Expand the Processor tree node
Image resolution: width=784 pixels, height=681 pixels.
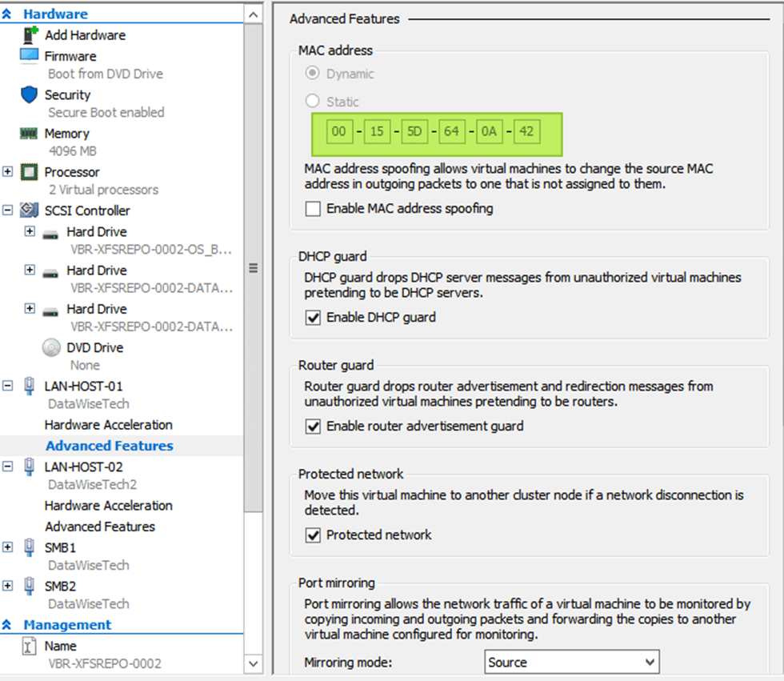7,171
